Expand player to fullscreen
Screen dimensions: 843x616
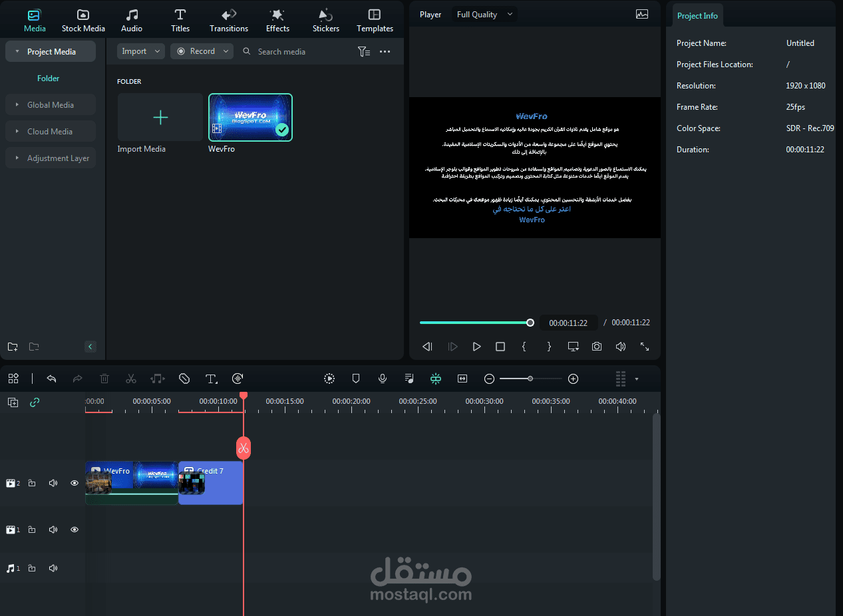coord(645,347)
